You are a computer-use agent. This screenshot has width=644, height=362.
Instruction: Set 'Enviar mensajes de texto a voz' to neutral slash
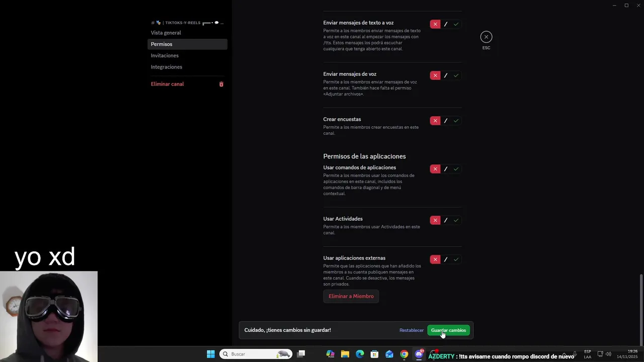click(x=446, y=24)
